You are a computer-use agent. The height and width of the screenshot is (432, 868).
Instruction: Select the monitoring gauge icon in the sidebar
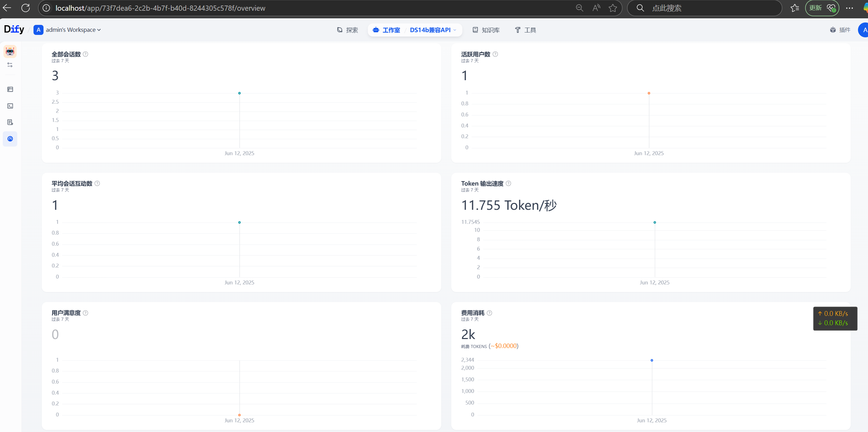(10, 139)
